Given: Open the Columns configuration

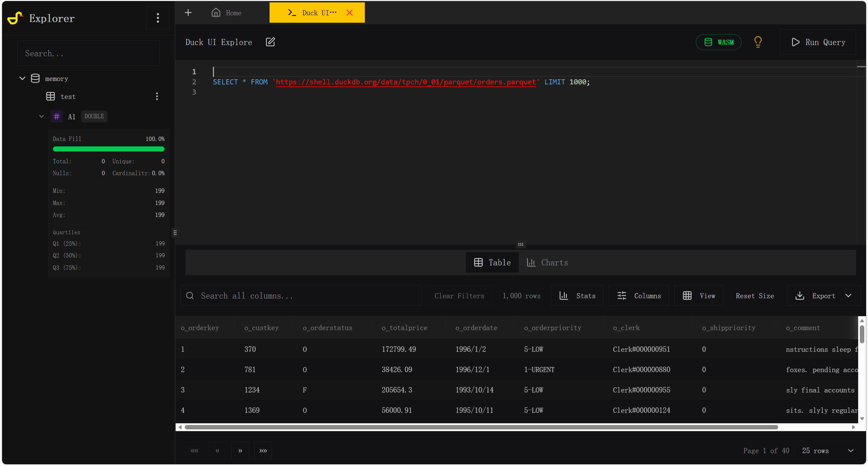Looking at the screenshot, I should (x=639, y=296).
